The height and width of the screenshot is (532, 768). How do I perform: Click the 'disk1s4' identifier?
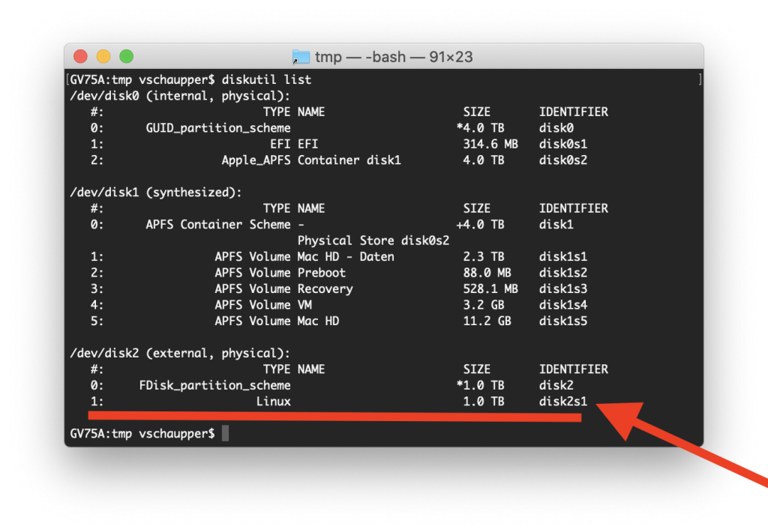click(563, 305)
